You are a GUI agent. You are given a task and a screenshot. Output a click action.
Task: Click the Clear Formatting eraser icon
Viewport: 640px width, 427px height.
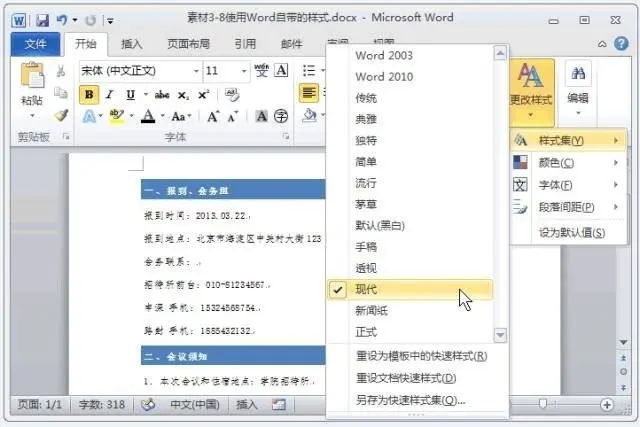tap(232, 95)
